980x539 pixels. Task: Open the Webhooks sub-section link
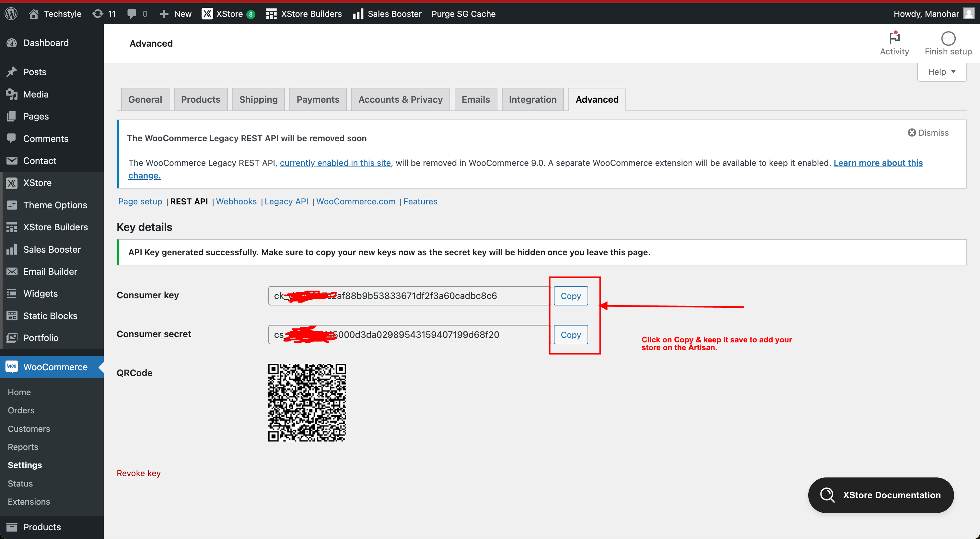(236, 201)
